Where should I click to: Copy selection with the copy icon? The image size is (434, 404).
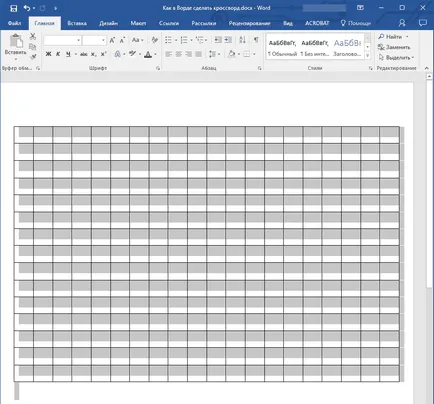tap(33, 47)
